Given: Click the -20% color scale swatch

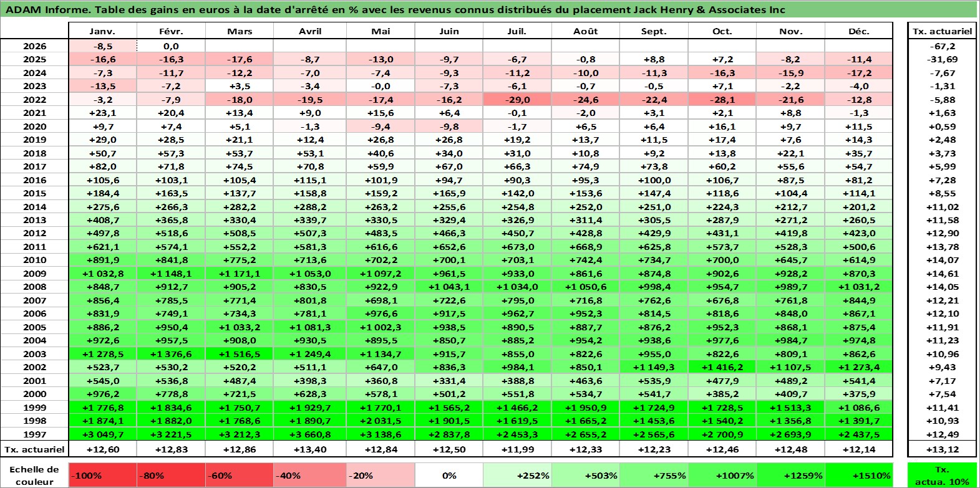Looking at the screenshot, I should pyautogui.click(x=381, y=475).
